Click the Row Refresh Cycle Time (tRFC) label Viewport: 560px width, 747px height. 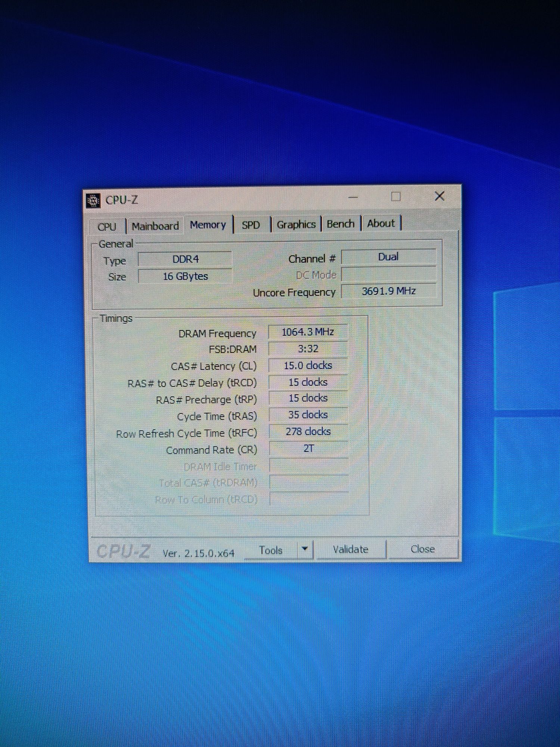(x=187, y=434)
